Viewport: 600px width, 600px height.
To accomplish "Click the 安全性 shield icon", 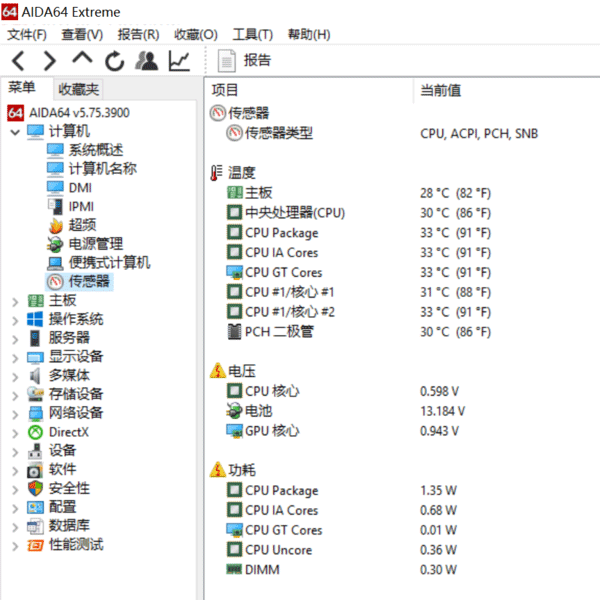I will point(36,489).
